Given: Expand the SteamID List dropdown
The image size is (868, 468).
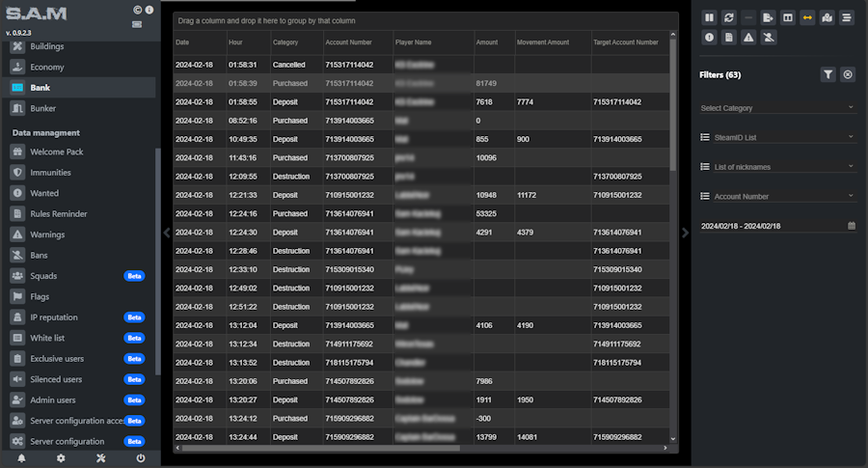Looking at the screenshot, I should pos(777,138).
